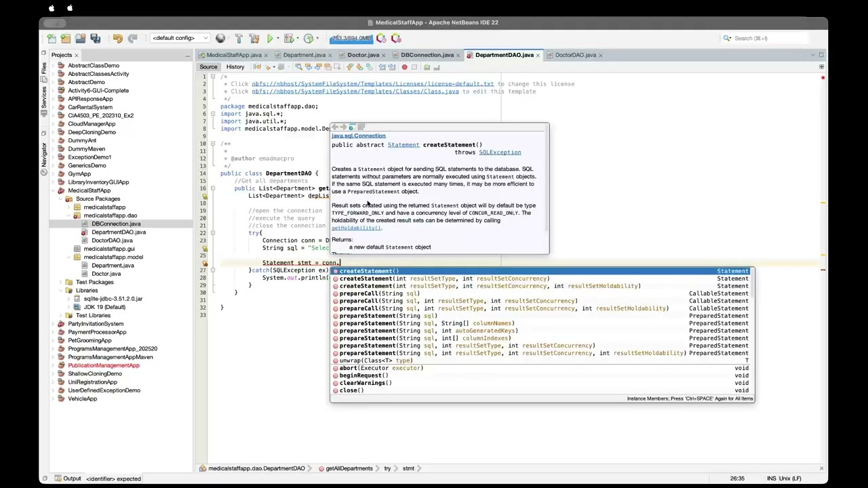Screen dimensions: 868x488
Task: Select DoctorDAO.java in the Projects tree
Action: point(112,241)
